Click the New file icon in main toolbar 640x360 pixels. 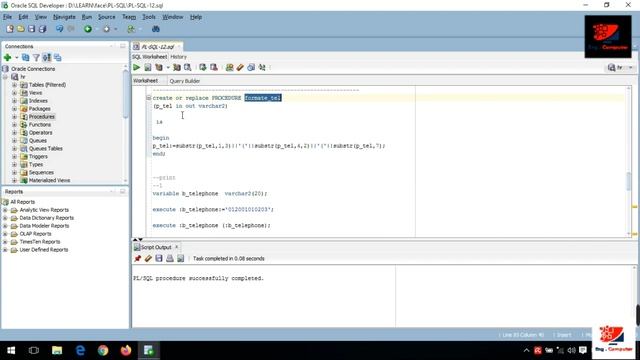tap(10, 29)
